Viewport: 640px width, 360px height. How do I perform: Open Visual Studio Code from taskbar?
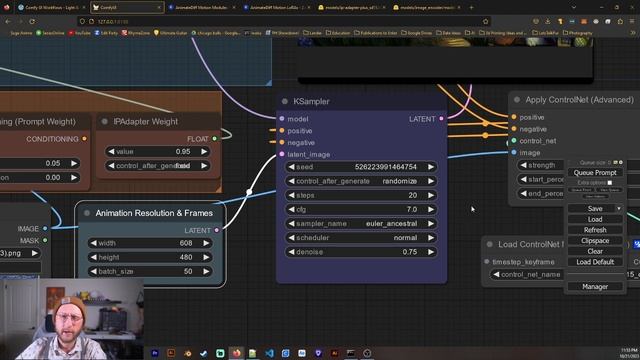(269, 353)
